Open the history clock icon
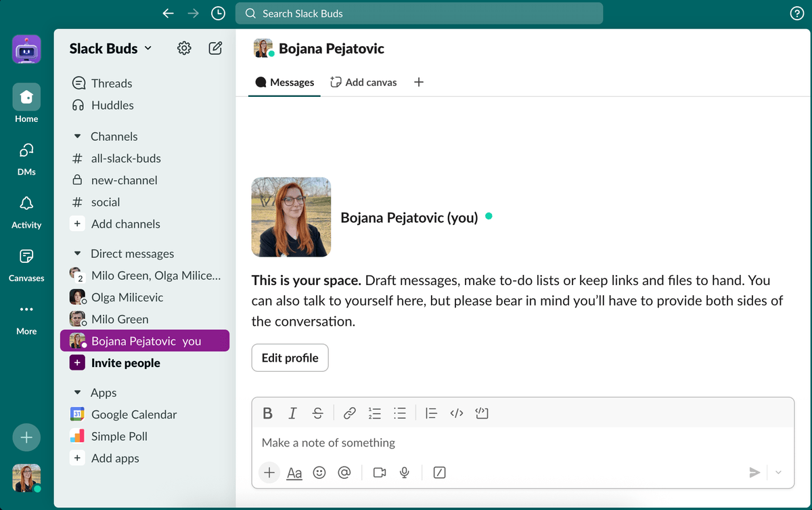 (x=218, y=14)
